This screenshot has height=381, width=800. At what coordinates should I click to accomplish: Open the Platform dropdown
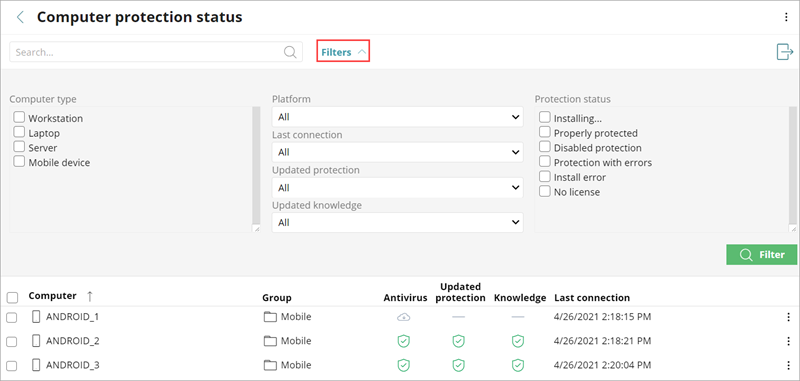(x=397, y=117)
